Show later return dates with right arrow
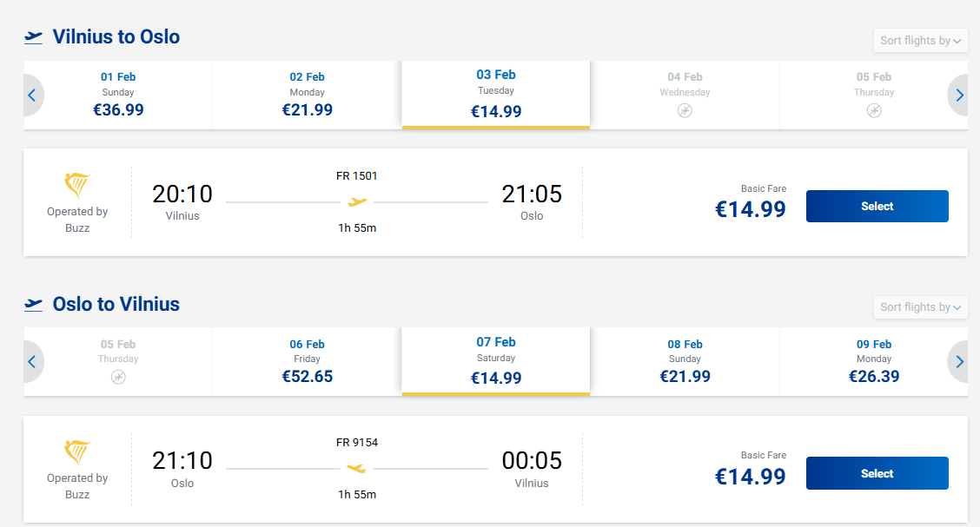 tap(959, 362)
